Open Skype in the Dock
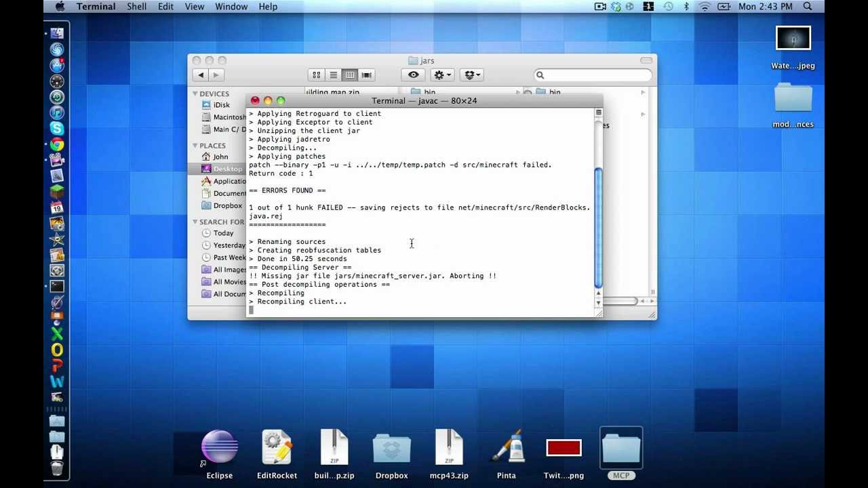 click(57, 128)
